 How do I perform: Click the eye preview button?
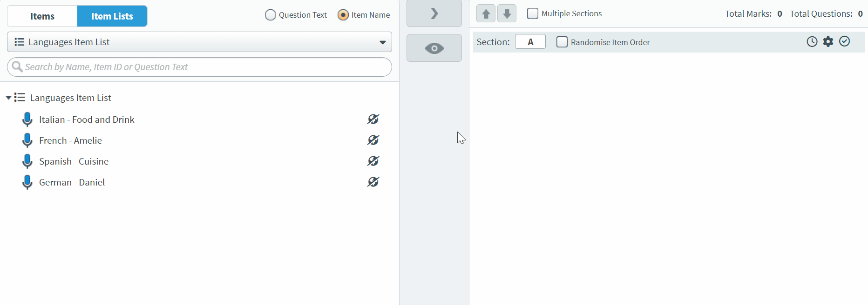pyautogui.click(x=434, y=48)
